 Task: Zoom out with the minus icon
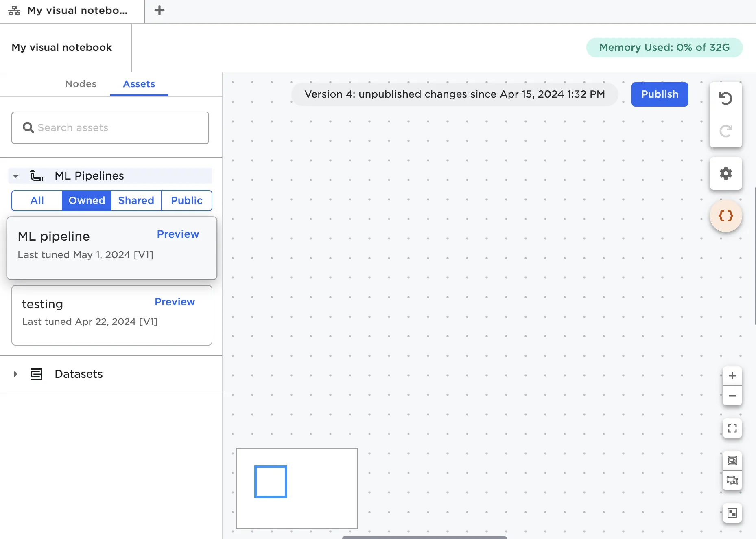point(732,396)
